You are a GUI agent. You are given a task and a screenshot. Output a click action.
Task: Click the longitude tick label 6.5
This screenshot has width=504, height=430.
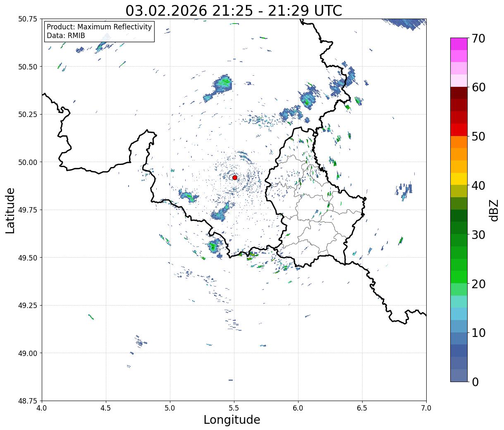pos(362,408)
